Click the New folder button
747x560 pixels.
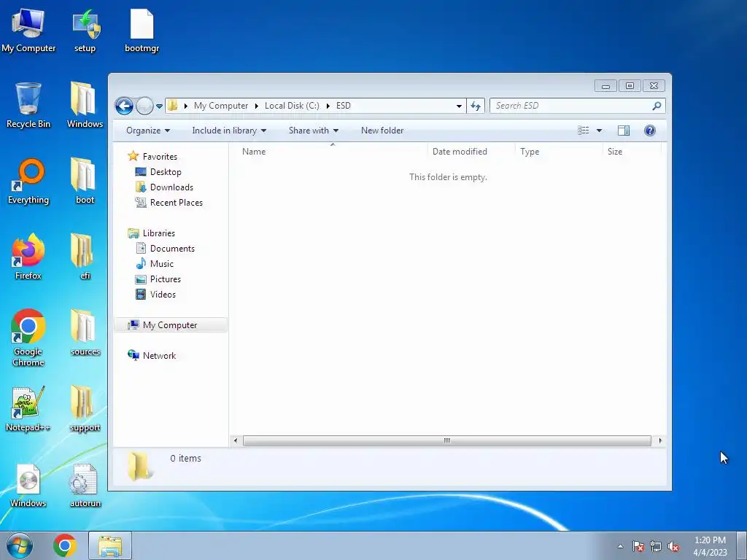[x=382, y=131]
